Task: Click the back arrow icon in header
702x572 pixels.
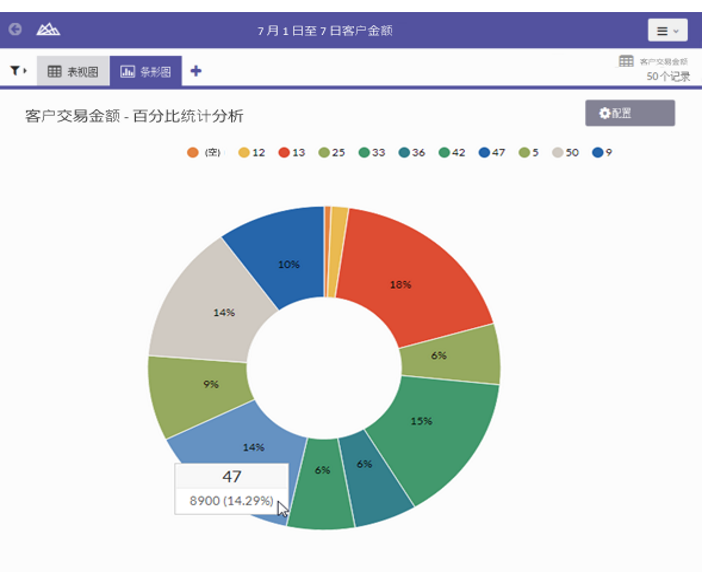Action: click(x=15, y=30)
